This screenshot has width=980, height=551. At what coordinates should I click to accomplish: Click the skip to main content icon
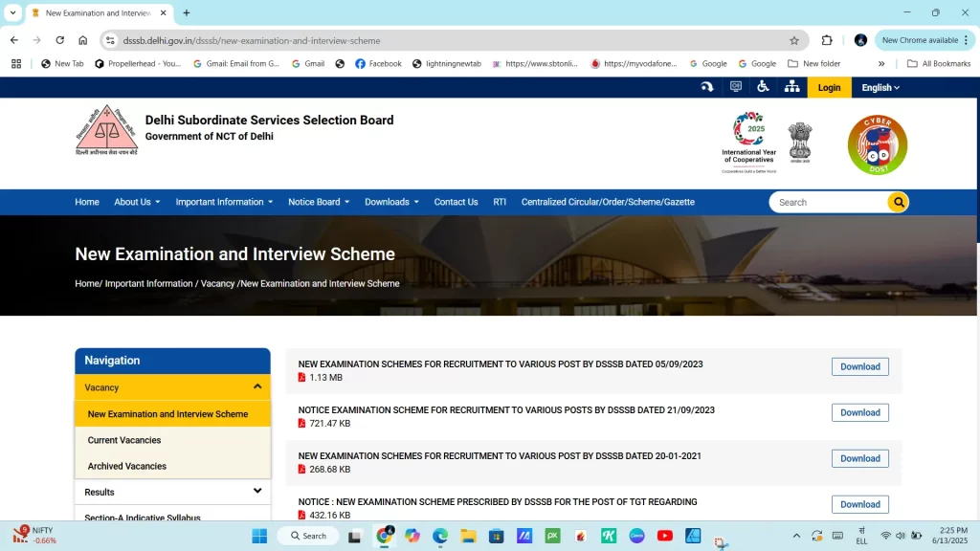pos(706,87)
